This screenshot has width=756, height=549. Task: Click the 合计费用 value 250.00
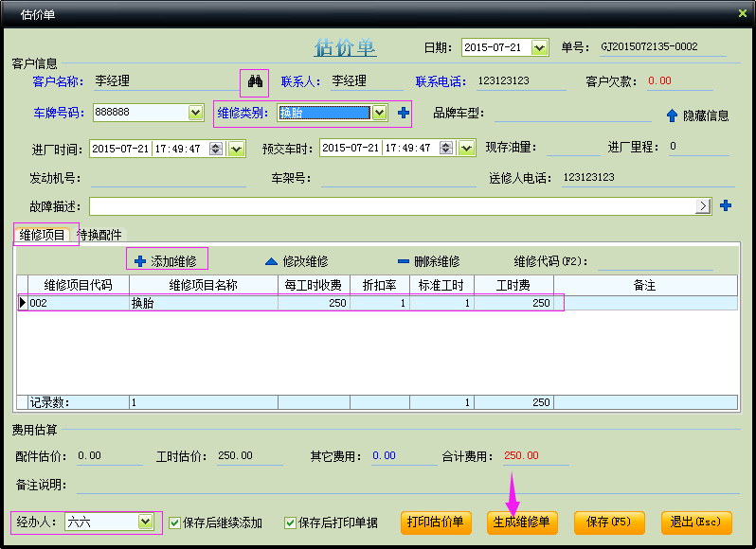pyautogui.click(x=521, y=455)
